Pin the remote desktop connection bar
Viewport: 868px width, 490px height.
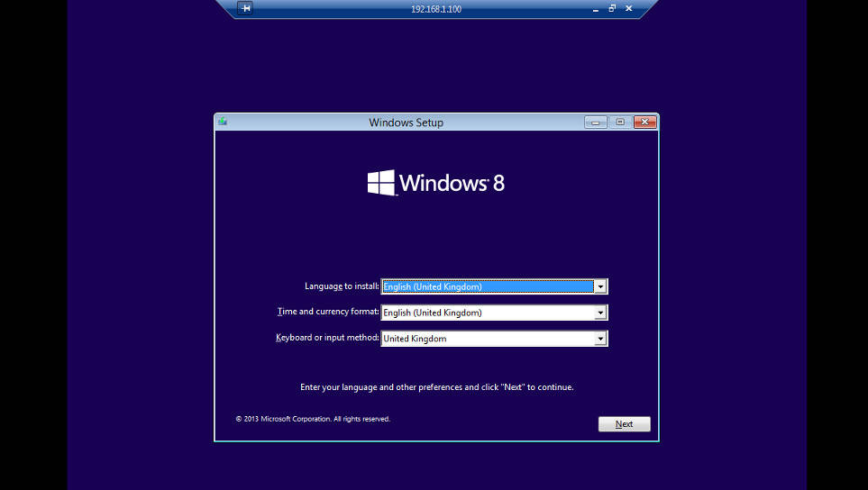tap(245, 8)
